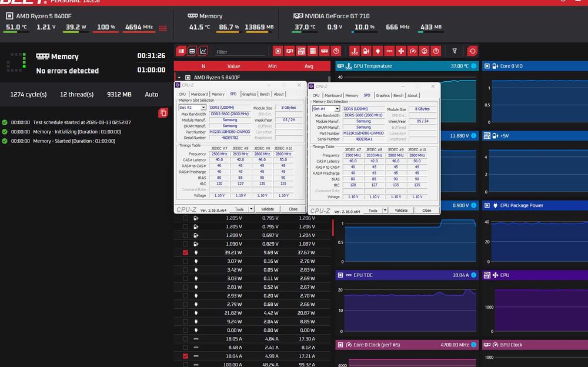588x367 pixels.
Task: Toggle the usage load sensor filter icon
Action: coord(424,51)
